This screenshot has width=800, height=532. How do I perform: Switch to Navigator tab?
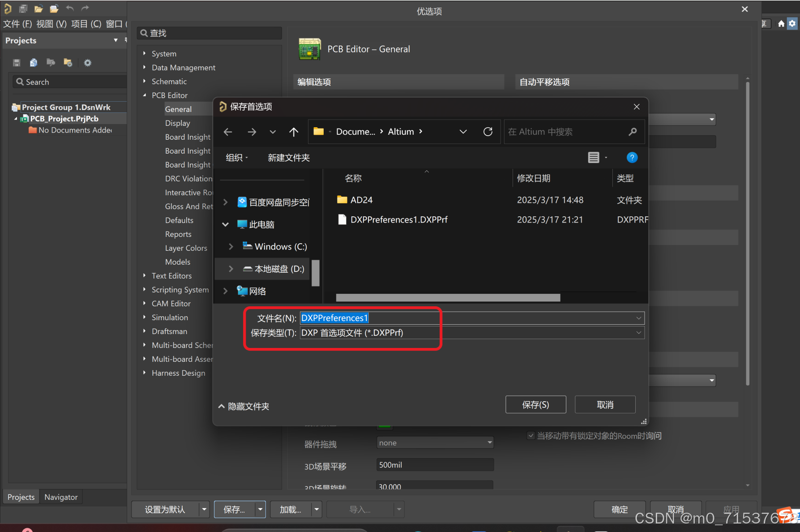tap(61, 497)
